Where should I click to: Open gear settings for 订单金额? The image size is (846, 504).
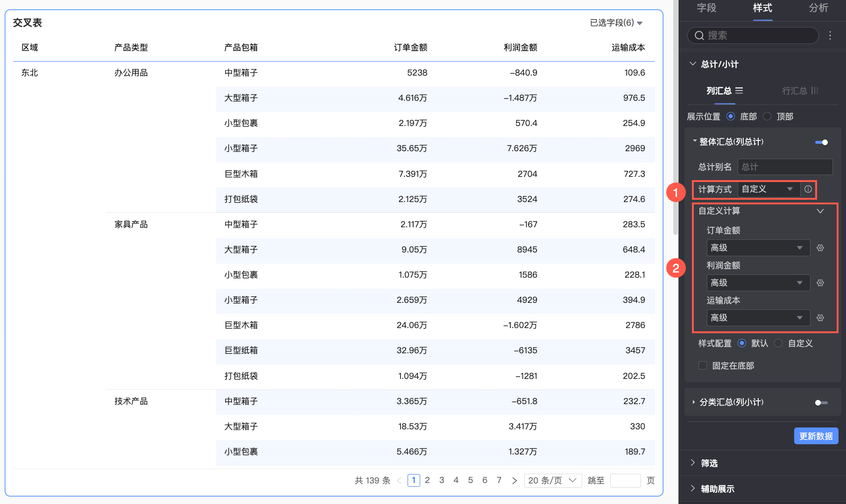820,248
